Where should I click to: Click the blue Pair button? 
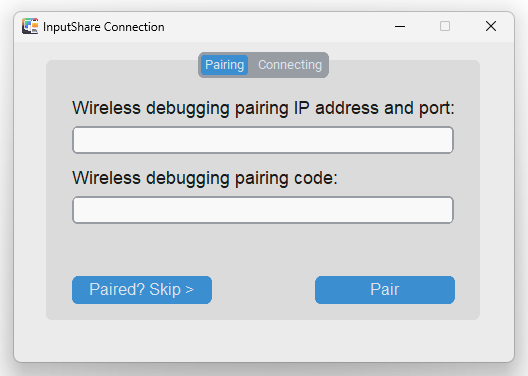click(x=385, y=290)
